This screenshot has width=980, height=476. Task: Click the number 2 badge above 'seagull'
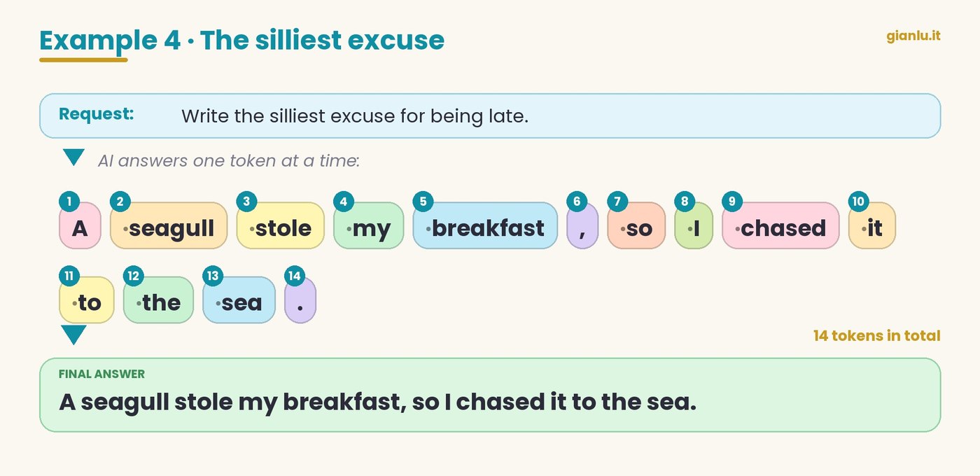coord(120,202)
